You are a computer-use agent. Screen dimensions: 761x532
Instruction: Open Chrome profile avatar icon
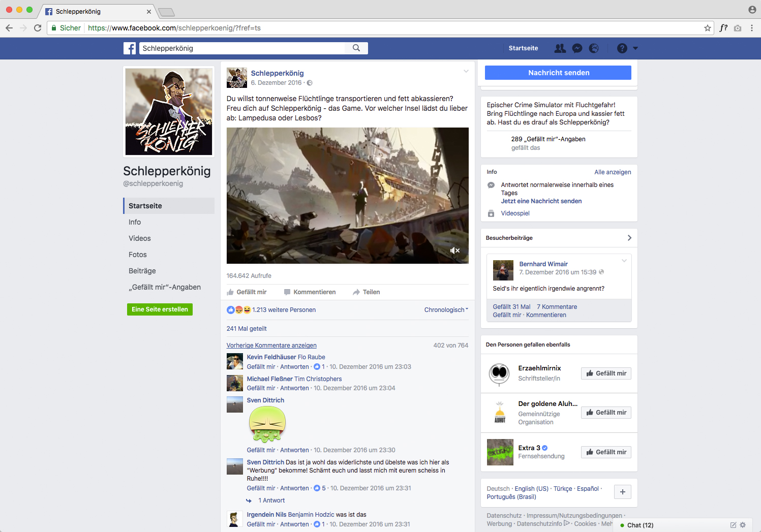pyautogui.click(x=752, y=10)
